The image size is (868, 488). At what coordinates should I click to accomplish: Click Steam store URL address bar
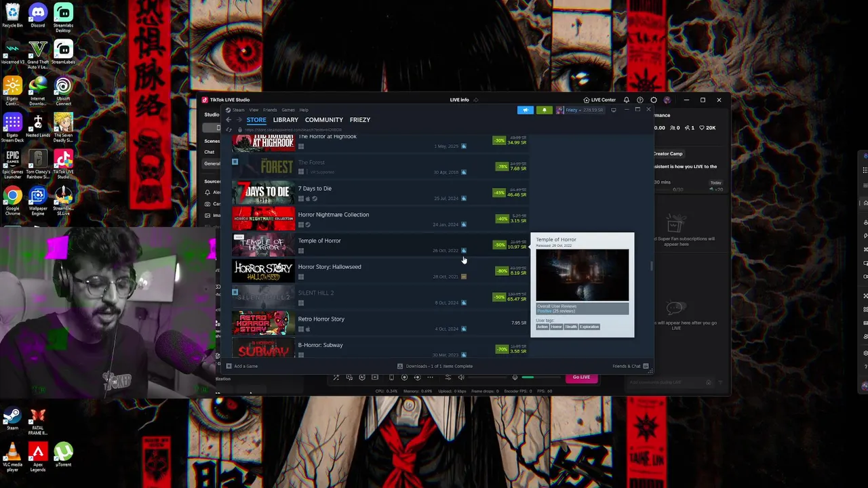click(293, 129)
